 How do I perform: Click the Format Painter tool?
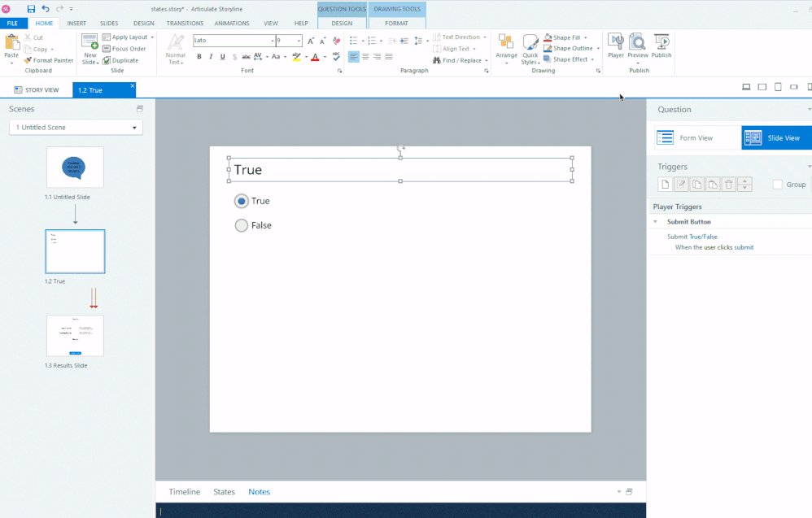49,60
